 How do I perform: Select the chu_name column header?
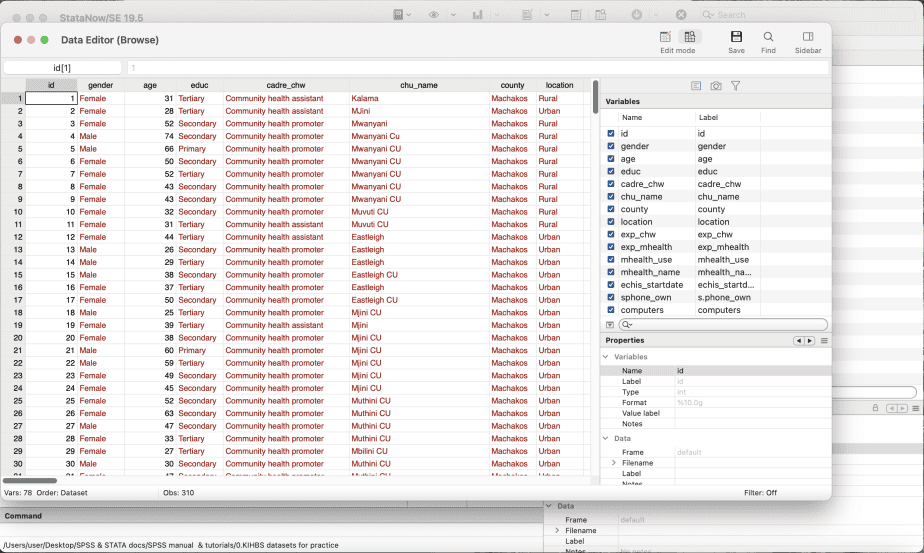(418, 85)
